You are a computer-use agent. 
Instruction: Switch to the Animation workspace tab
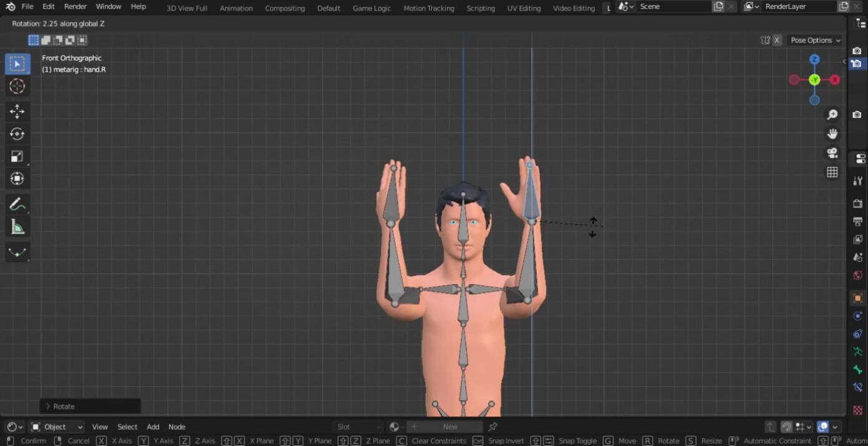[236, 8]
